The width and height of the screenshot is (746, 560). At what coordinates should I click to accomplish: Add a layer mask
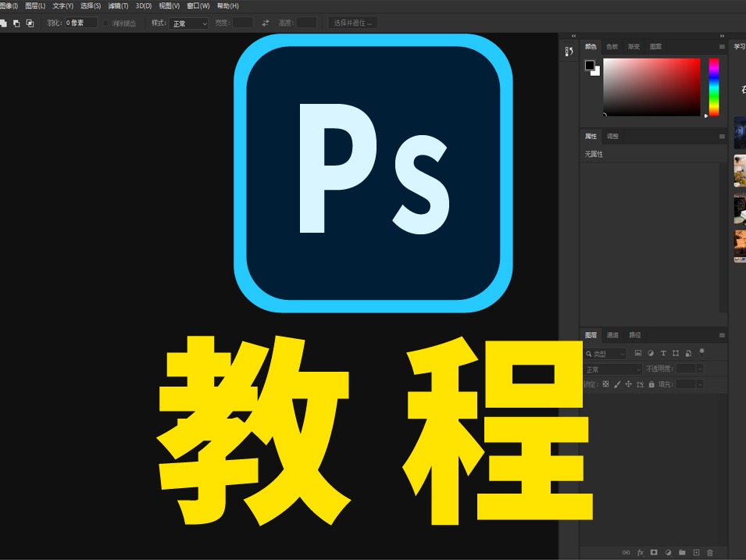point(654,552)
